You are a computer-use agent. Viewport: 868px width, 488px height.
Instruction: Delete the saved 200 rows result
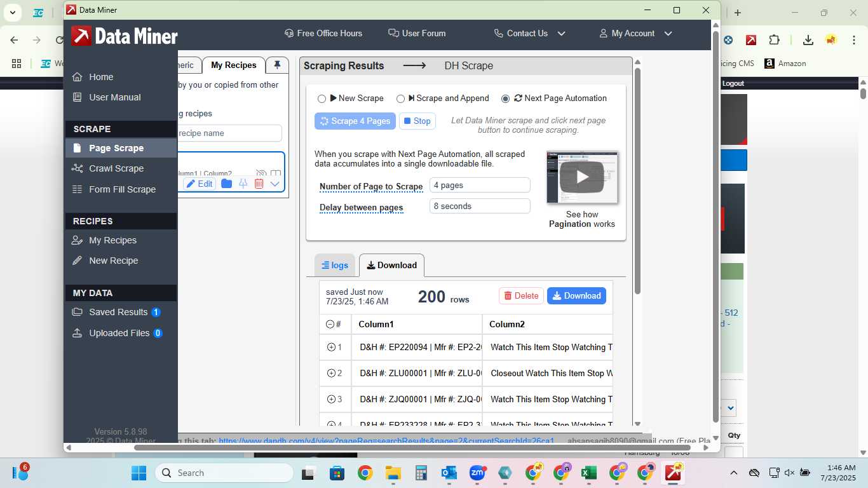coord(521,295)
